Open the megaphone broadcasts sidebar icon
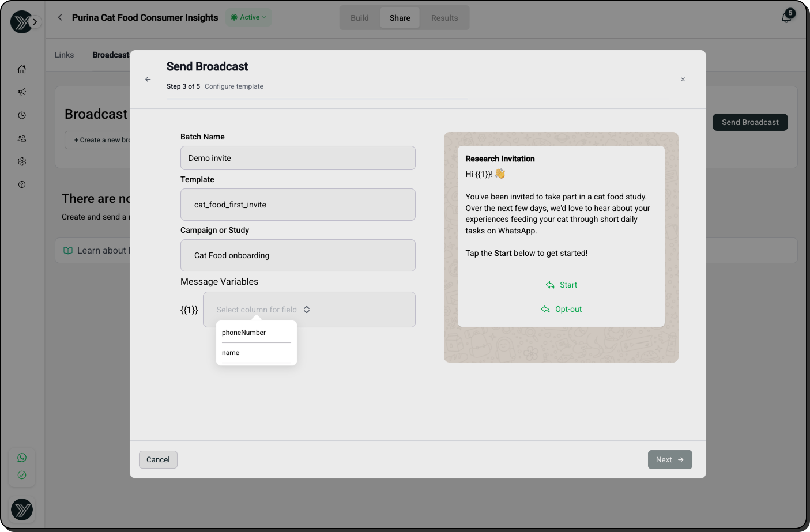This screenshot has width=810, height=532. click(x=22, y=92)
